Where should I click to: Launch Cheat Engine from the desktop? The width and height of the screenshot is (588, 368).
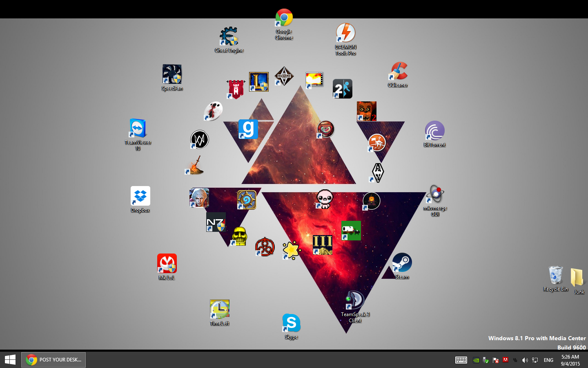coord(229,37)
